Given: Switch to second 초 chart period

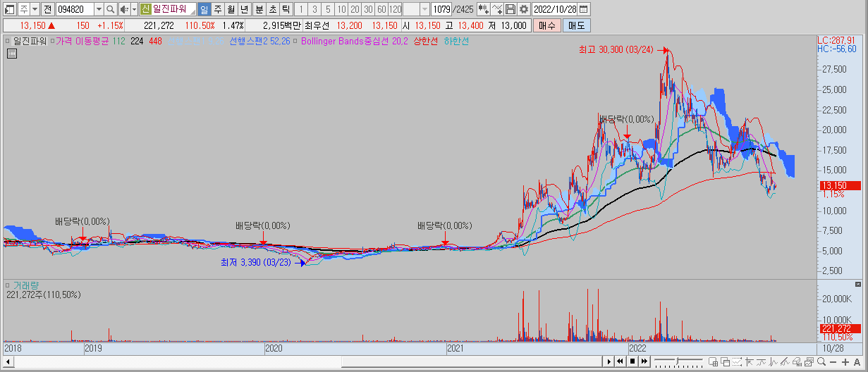Looking at the screenshot, I should [272, 9].
